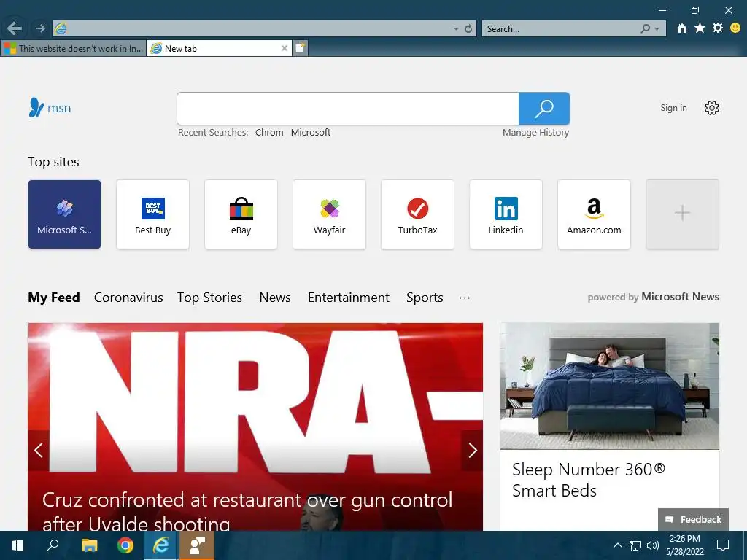Viewport: 747px width, 560px height.
Task: Expand more feed categories with the ellipsis
Action: pos(465,297)
